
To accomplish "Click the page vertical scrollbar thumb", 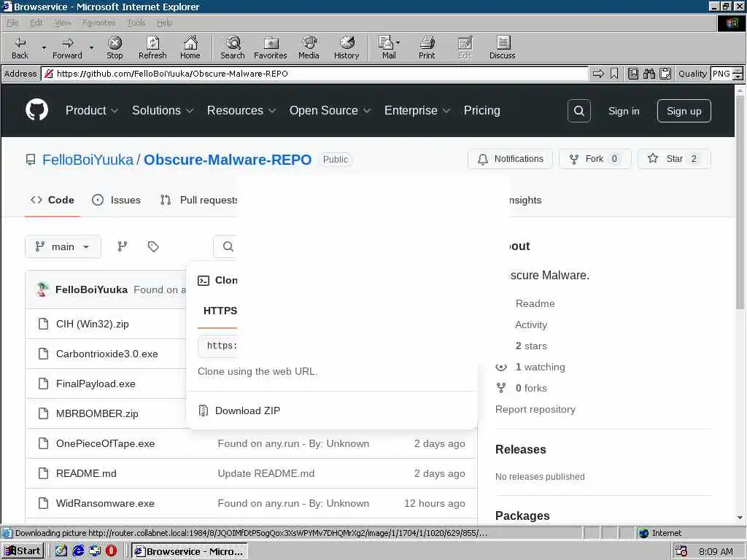I will 740,201.
